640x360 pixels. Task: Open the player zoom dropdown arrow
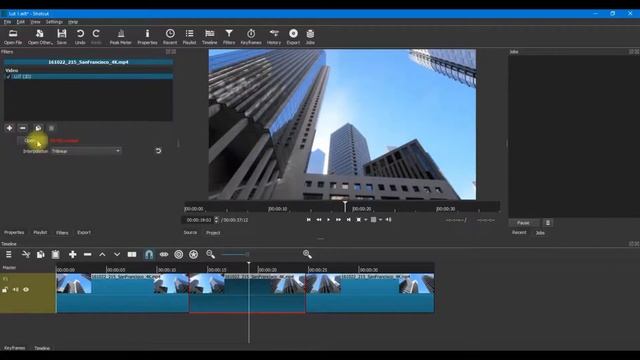[366, 220]
